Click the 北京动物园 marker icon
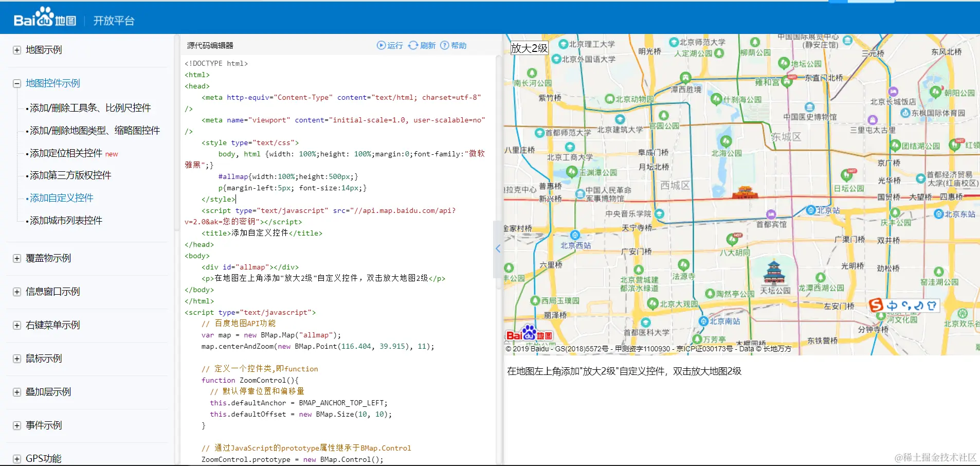This screenshot has width=980, height=466. [610, 99]
